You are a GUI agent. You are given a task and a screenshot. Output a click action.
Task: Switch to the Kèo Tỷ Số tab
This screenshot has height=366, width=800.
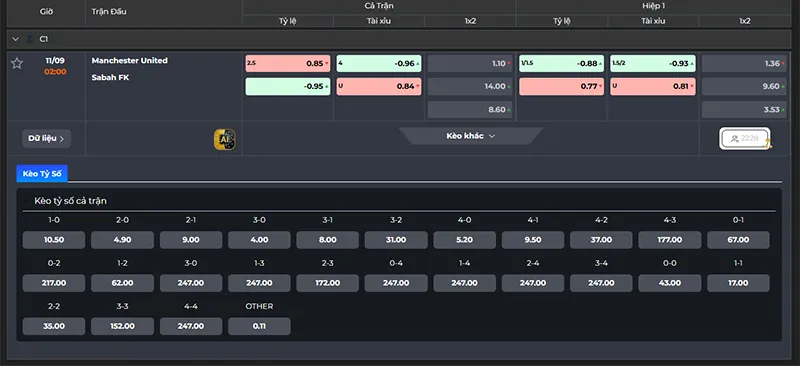pos(42,174)
